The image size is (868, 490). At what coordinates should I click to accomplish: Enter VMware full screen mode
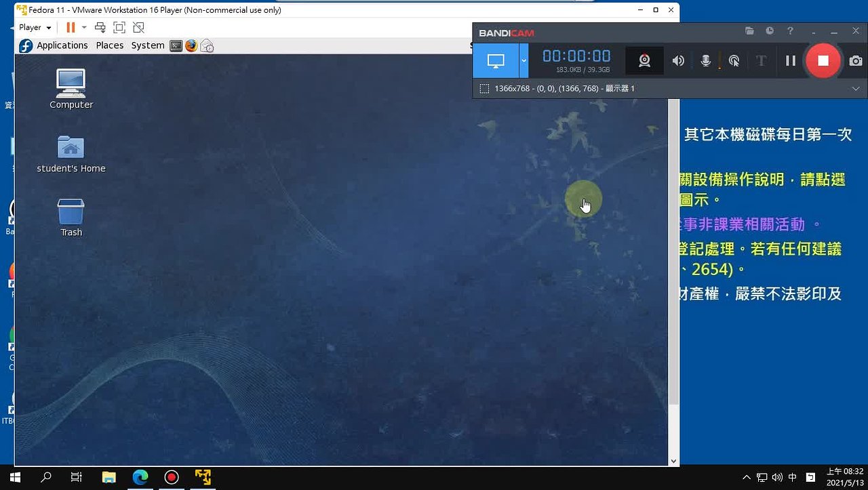click(x=119, y=28)
